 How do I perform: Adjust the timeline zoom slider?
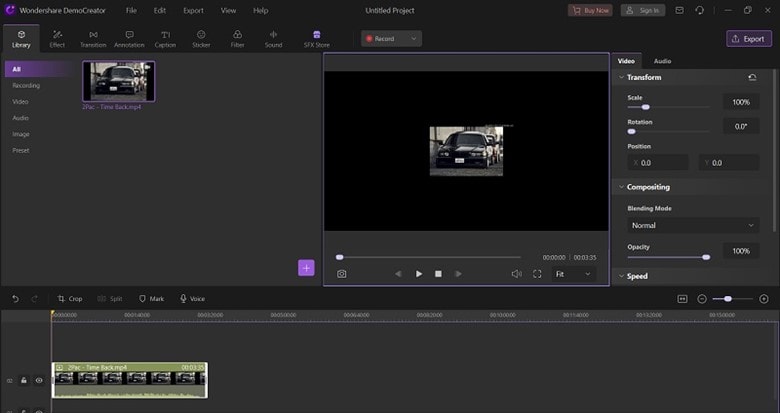[733, 299]
